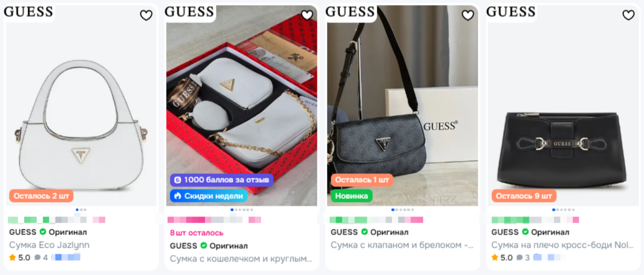This screenshot has width=644, height=275.
Task: Click the star rating of Eco Jazlynn bag
Action: 20,258
